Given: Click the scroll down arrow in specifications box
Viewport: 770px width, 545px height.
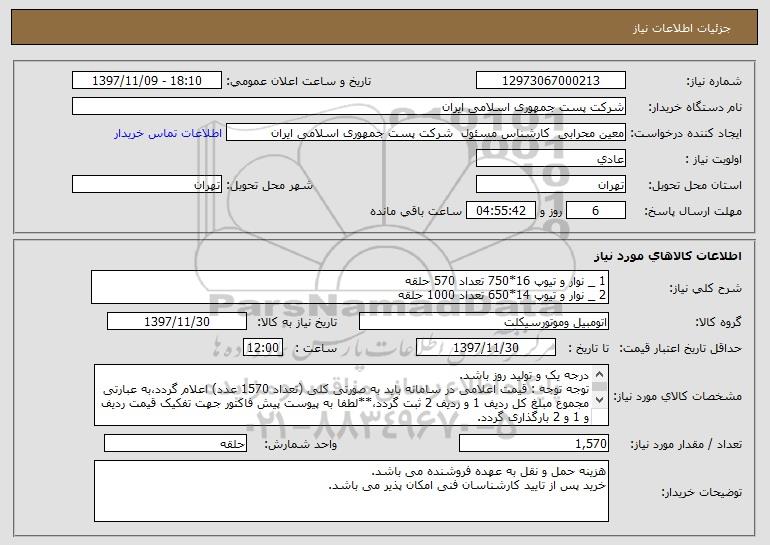Looking at the screenshot, I should [599, 400].
